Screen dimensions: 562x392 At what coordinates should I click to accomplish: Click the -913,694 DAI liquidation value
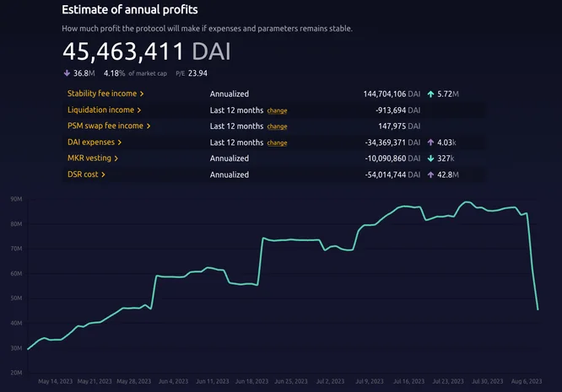[397, 110]
